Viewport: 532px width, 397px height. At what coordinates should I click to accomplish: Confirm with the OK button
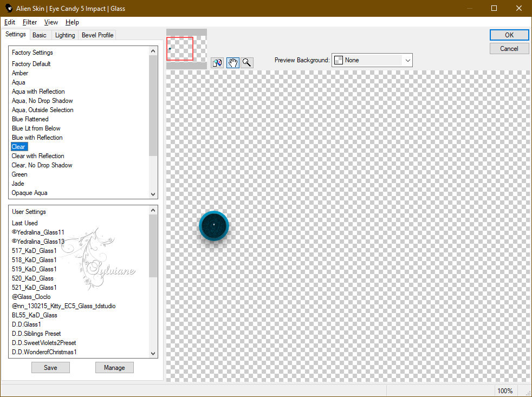click(x=509, y=35)
